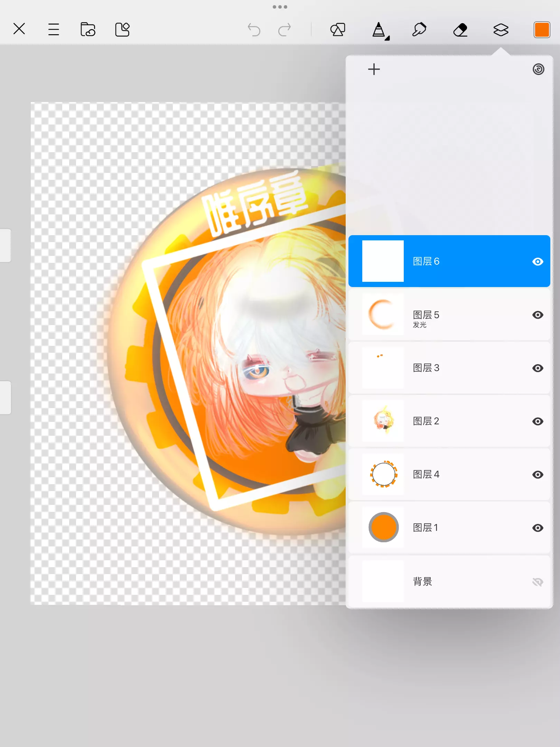Open the orange color swatch
560x747 pixels.
tap(542, 30)
